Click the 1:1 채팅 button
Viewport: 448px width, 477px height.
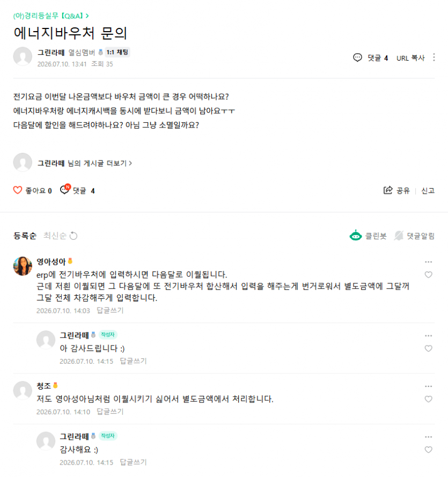click(117, 53)
